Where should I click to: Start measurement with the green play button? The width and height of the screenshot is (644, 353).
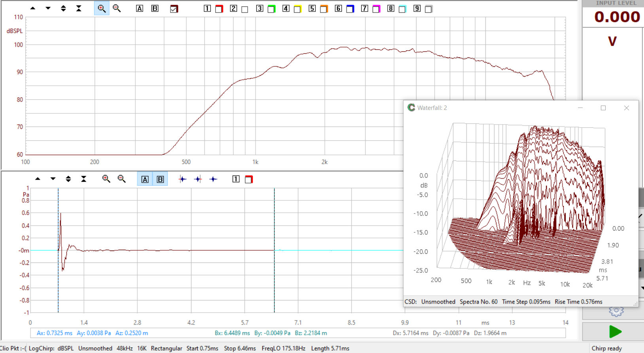click(x=615, y=332)
